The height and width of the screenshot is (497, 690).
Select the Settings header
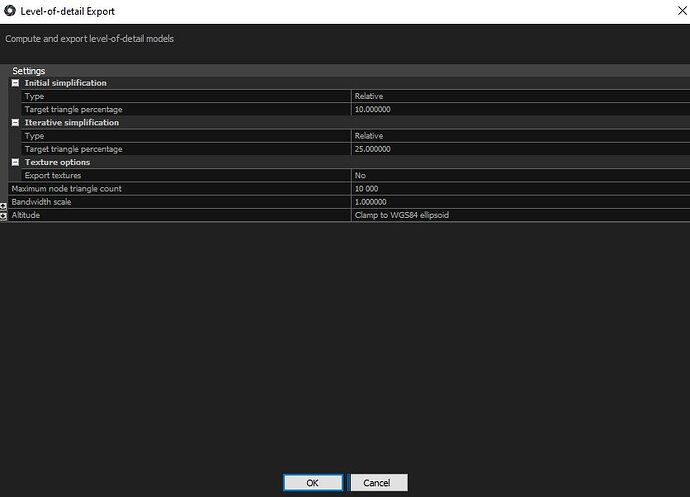coord(29,70)
